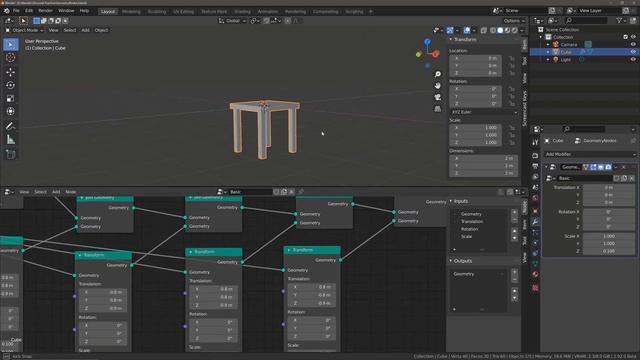
Task: Select the Select Box tool in viewport toolbar
Action: click(11, 44)
